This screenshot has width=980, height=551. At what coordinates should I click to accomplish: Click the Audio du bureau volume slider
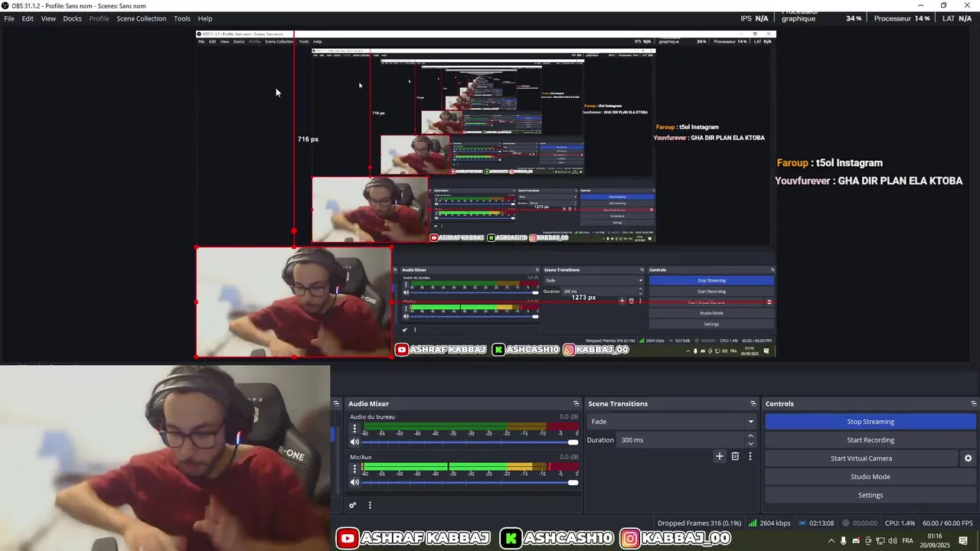469,442
